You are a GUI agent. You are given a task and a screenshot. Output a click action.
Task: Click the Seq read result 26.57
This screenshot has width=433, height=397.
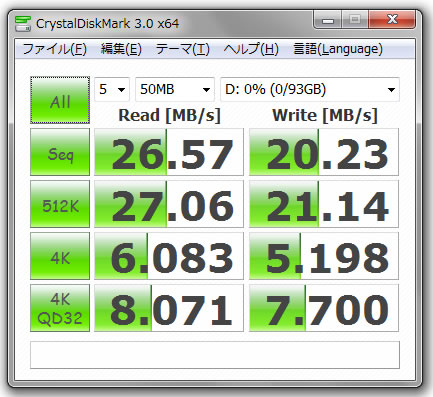(x=169, y=152)
